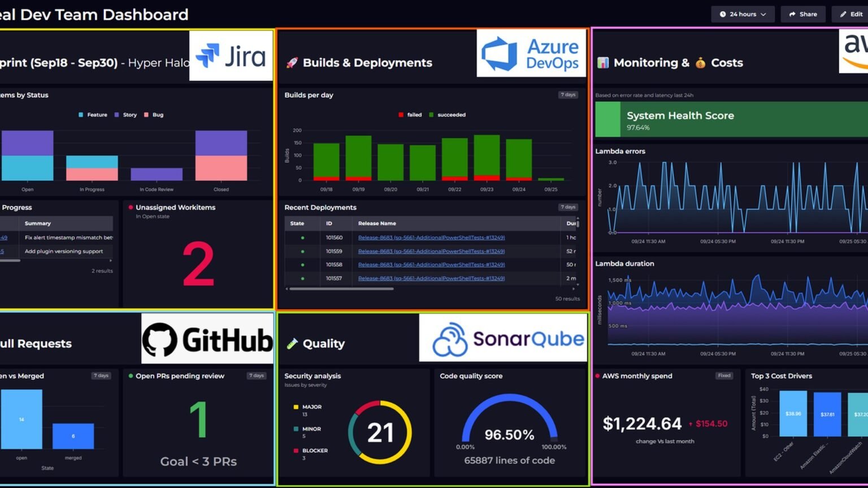The image size is (868, 488).
Task: Click the Jira logo image
Action: (x=231, y=55)
